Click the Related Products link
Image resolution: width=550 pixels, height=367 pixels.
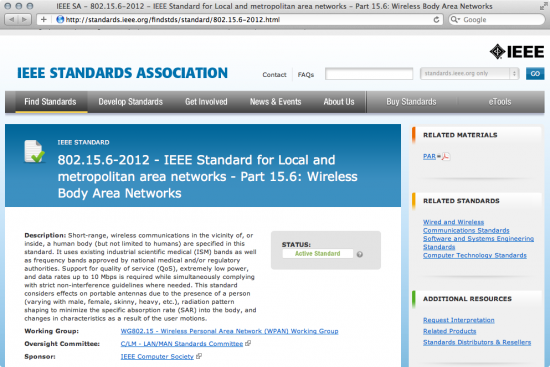point(449,331)
